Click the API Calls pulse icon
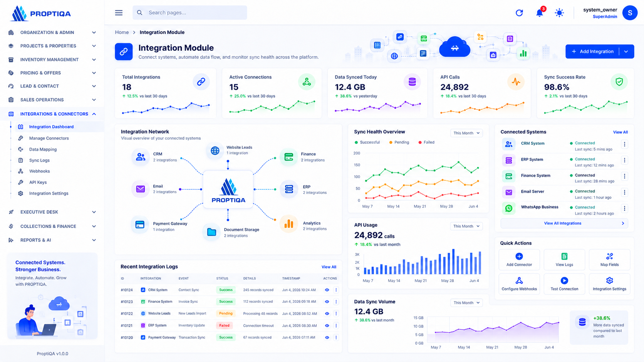This screenshot has height=362, width=644. 516,82
